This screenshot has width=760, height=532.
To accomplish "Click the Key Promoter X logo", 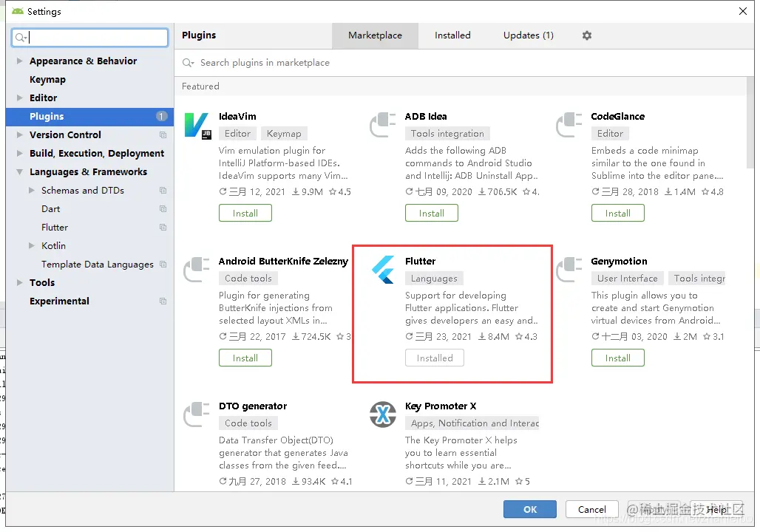I will click(383, 415).
